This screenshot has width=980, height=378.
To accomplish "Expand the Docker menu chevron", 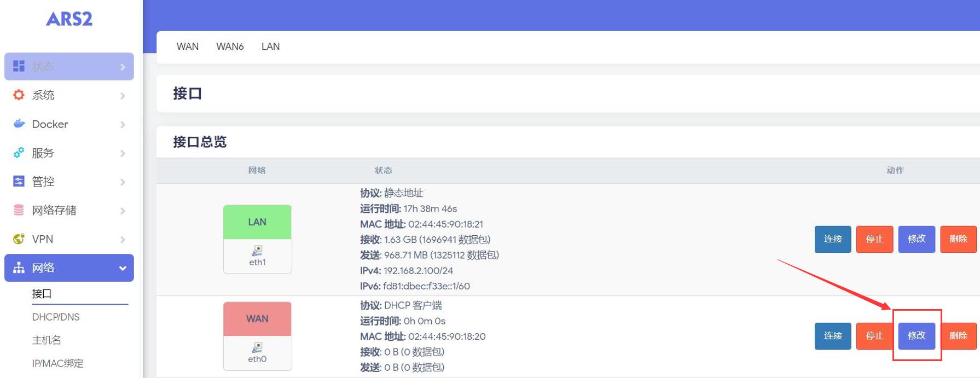I will [x=123, y=125].
